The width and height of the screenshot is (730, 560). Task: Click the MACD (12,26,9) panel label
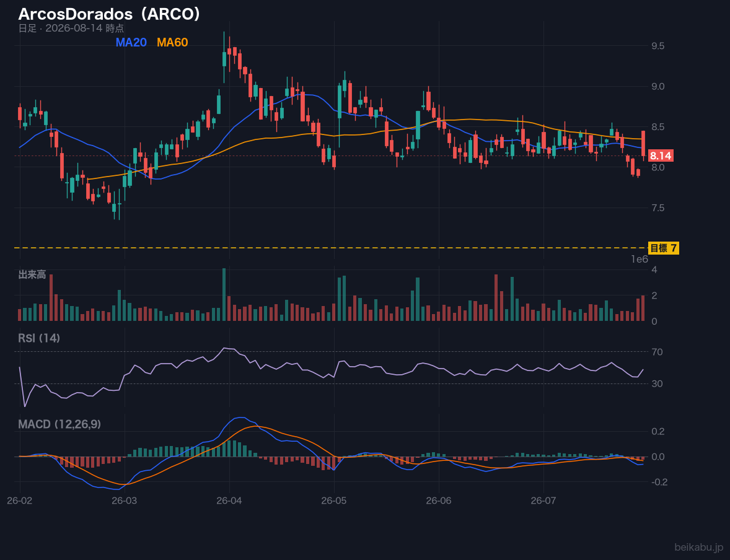[x=59, y=424]
